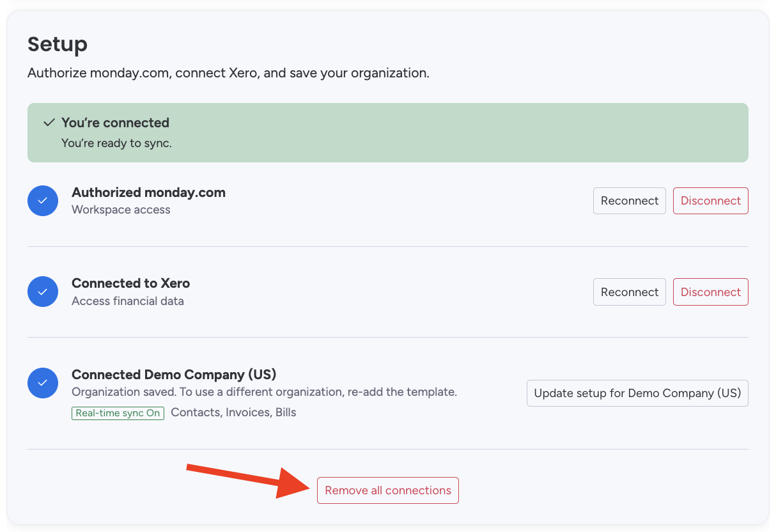Click the green You're ready to sync banner

pyautogui.click(x=387, y=132)
